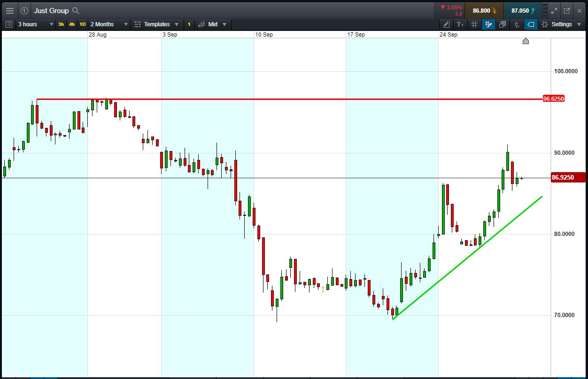Viewport: 588px width, 379px height.
Task: Toggle the drawing tools grid-pencil icon
Action: click(x=488, y=24)
